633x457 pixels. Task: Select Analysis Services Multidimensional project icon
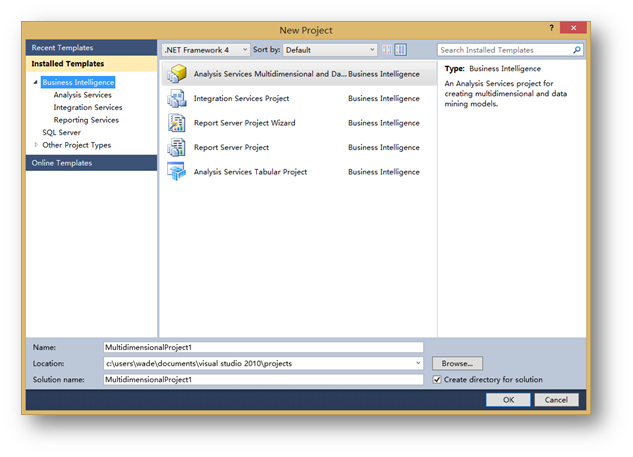tap(177, 74)
